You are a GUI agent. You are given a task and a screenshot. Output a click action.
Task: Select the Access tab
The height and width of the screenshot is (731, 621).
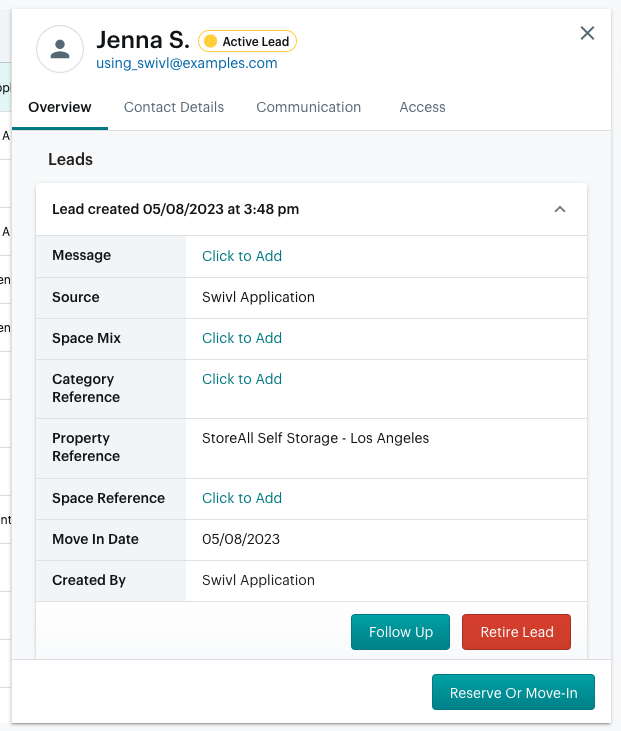point(422,107)
